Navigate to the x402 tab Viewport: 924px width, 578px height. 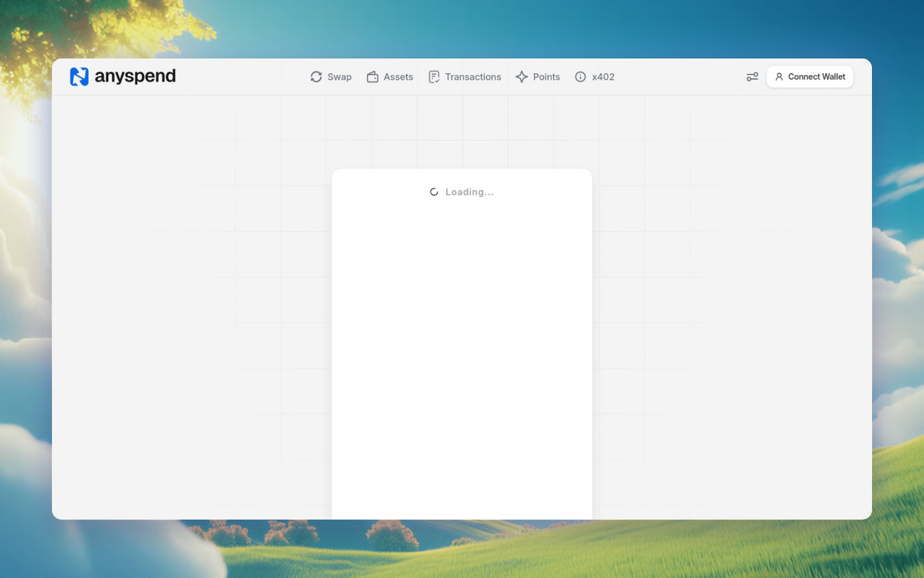point(595,77)
